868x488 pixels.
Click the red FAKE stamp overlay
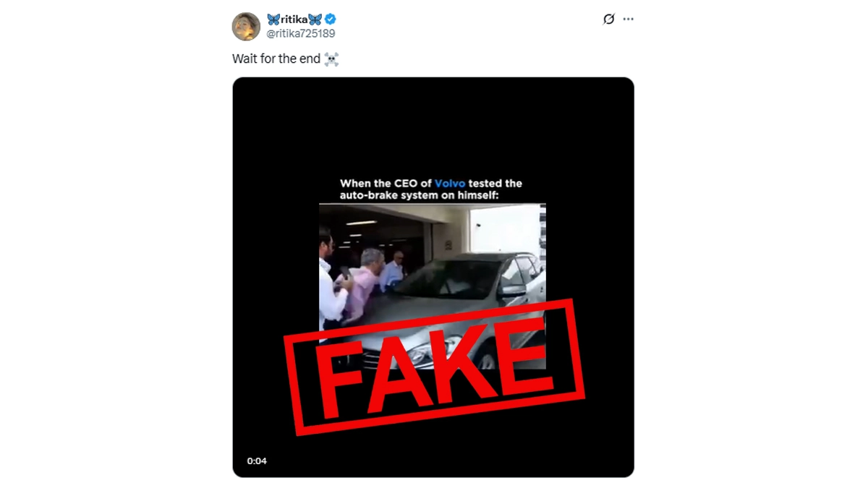[435, 367]
